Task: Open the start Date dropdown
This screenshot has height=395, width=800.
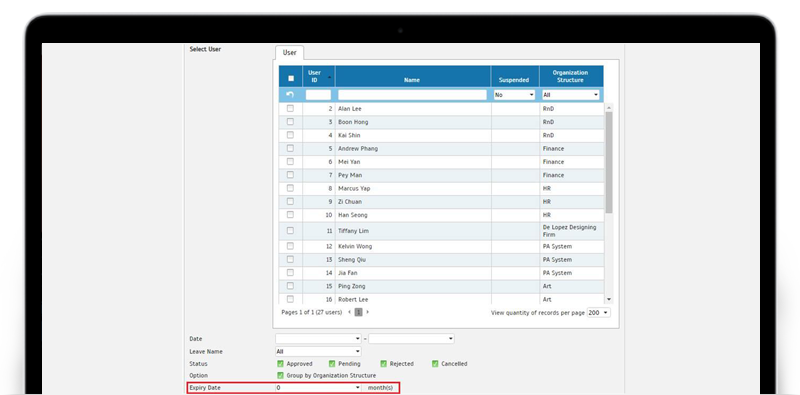Action: click(318, 338)
